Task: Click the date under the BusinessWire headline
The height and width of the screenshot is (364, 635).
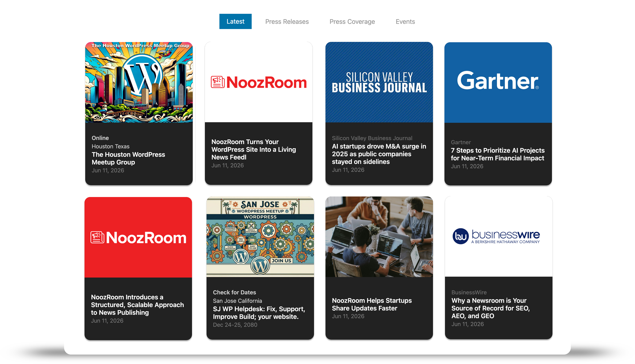Action: coord(467,324)
